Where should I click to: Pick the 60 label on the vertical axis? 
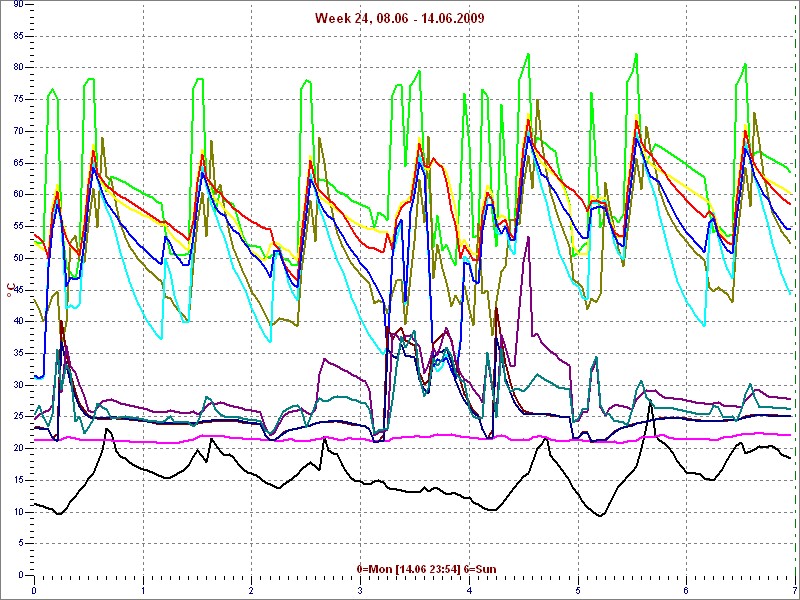pos(18,194)
